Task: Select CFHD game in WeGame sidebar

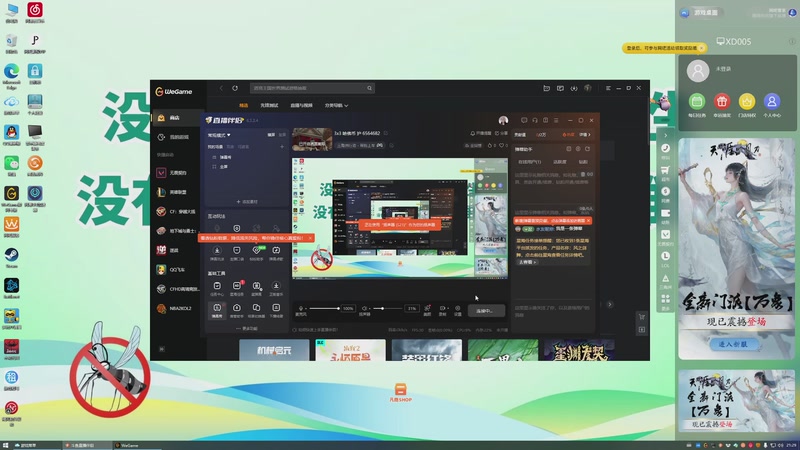Action: (177, 289)
